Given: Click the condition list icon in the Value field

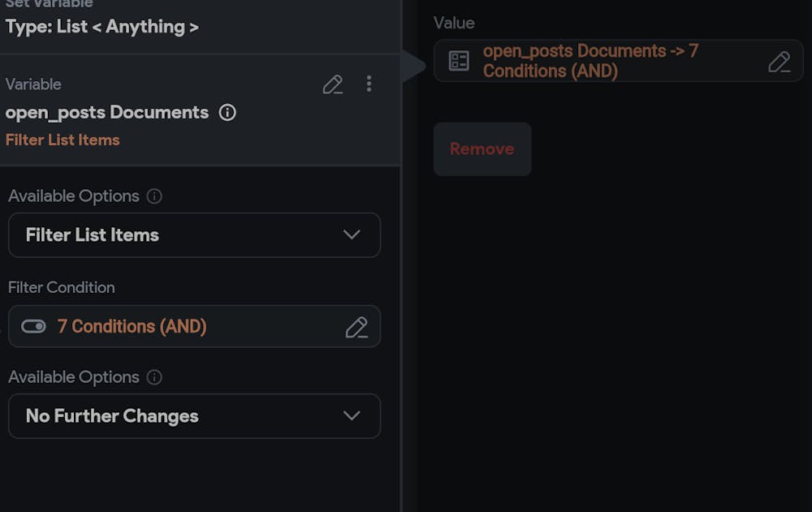Looking at the screenshot, I should 460,60.
